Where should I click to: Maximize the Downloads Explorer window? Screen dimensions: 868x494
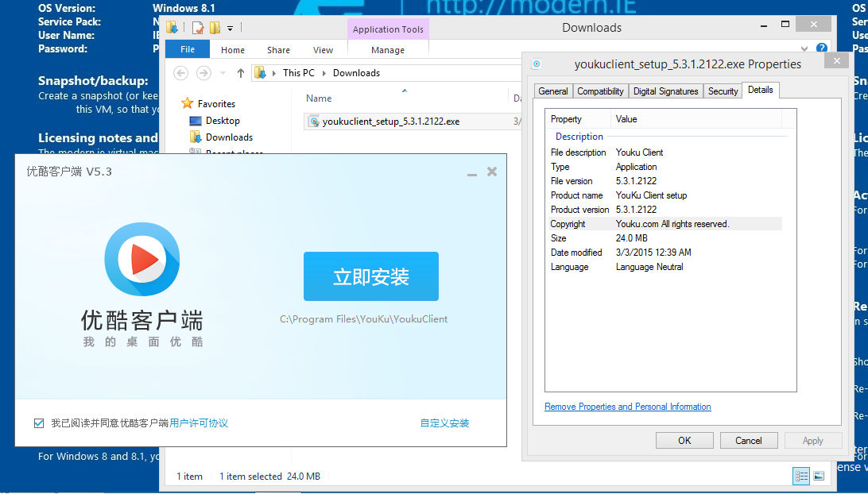coord(785,24)
